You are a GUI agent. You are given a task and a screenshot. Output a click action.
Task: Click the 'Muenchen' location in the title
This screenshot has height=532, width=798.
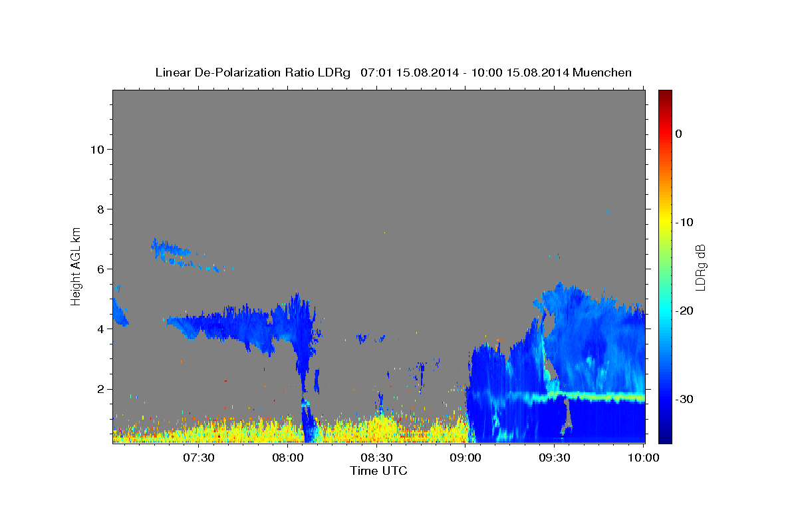[602, 72]
